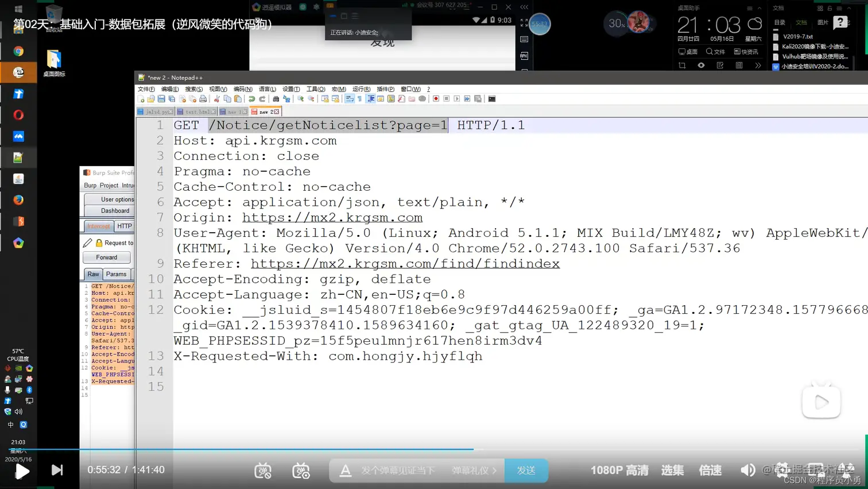The height and width of the screenshot is (489, 868).
Task: Follow the Origin https://mx2.krgsm.com link
Action: (332, 218)
